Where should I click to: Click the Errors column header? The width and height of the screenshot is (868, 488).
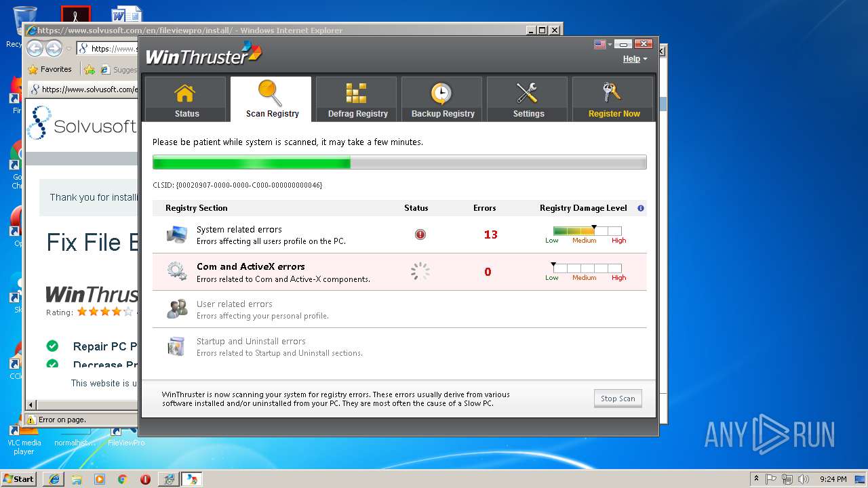click(485, 208)
